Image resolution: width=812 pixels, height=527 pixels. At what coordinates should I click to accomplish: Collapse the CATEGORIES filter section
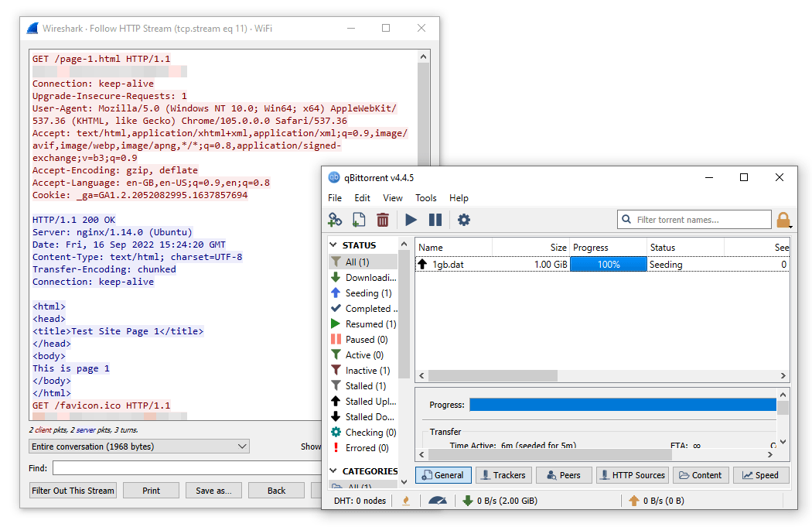(333, 471)
